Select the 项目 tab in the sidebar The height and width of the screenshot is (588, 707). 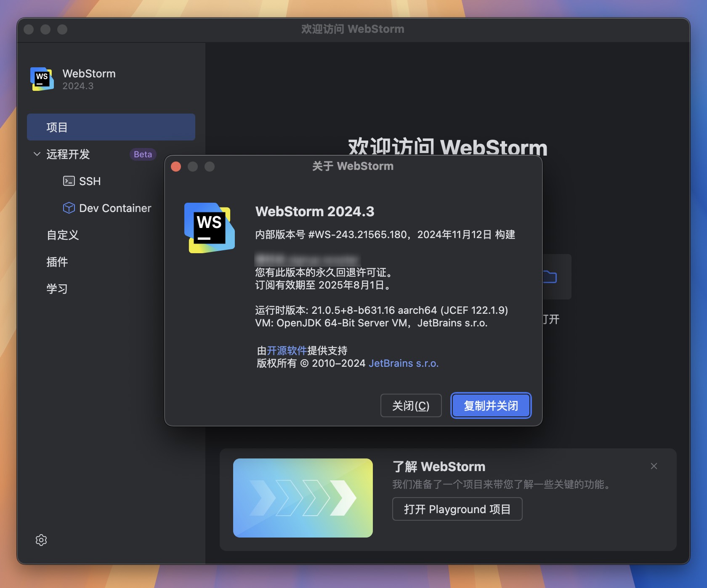pyautogui.click(x=111, y=127)
